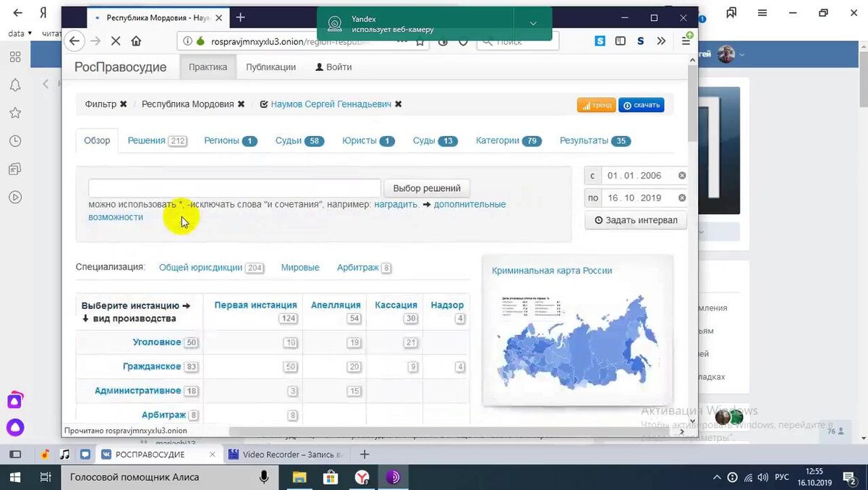
Task: Toggle the sidebar view icon in toolbar
Action: pos(621,41)
